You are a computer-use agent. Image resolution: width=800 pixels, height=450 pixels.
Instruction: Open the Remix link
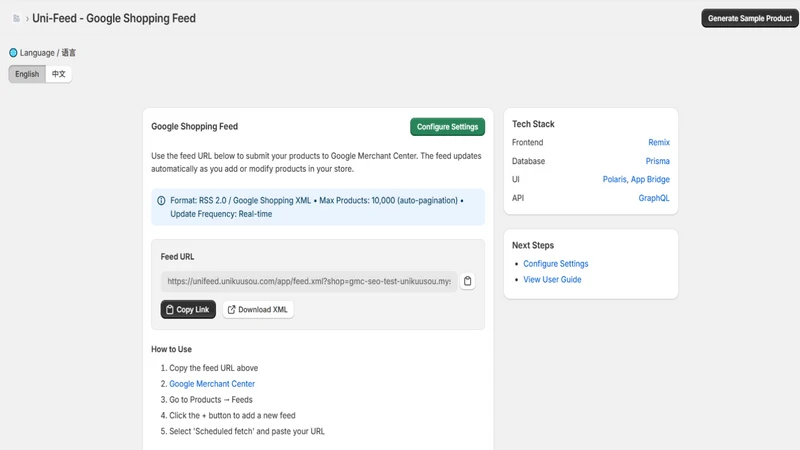coord(659,142)
